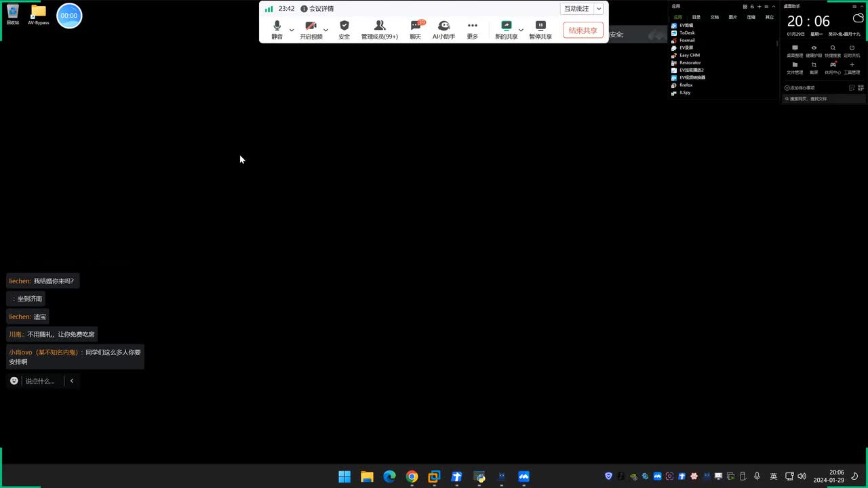Open File Explorer from taskbar
868x488 pixels.
[367, 476]
